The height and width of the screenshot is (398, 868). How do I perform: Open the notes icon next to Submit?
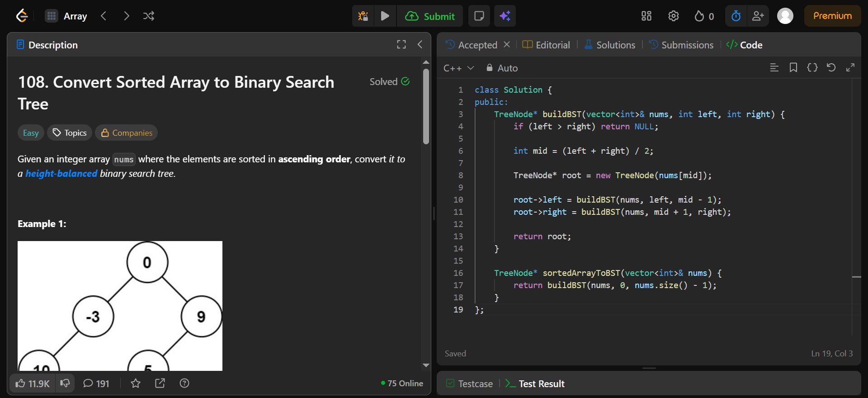[479, 16]
